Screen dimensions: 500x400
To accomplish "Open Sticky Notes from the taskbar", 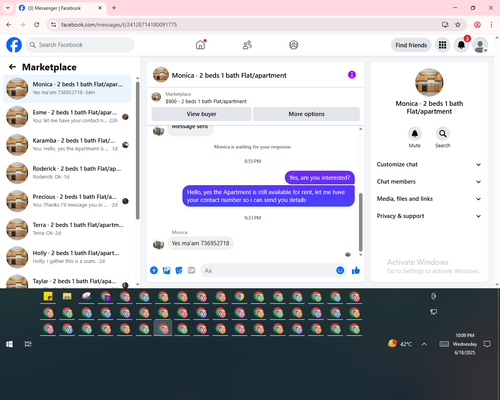I will pos(48,296).
